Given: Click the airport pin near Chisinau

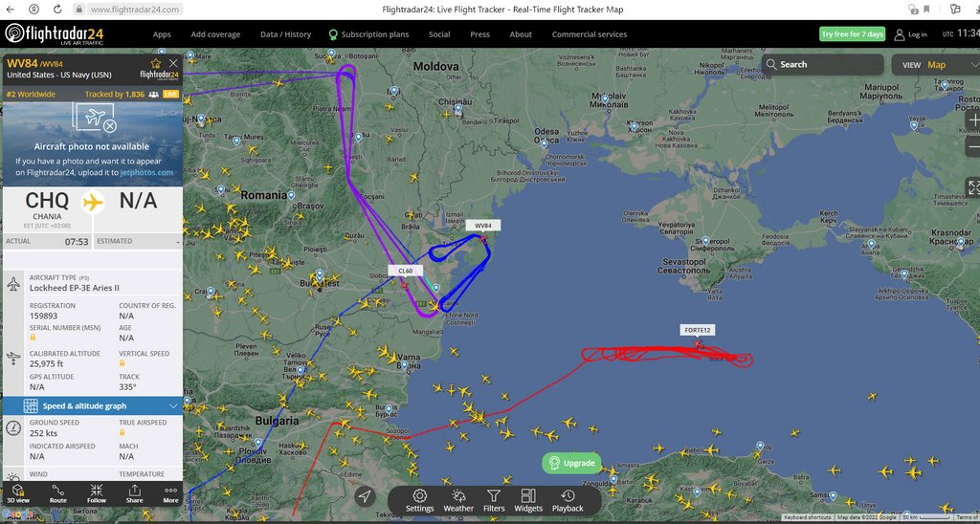Looking at the screenshot, I should click(458, 109).
